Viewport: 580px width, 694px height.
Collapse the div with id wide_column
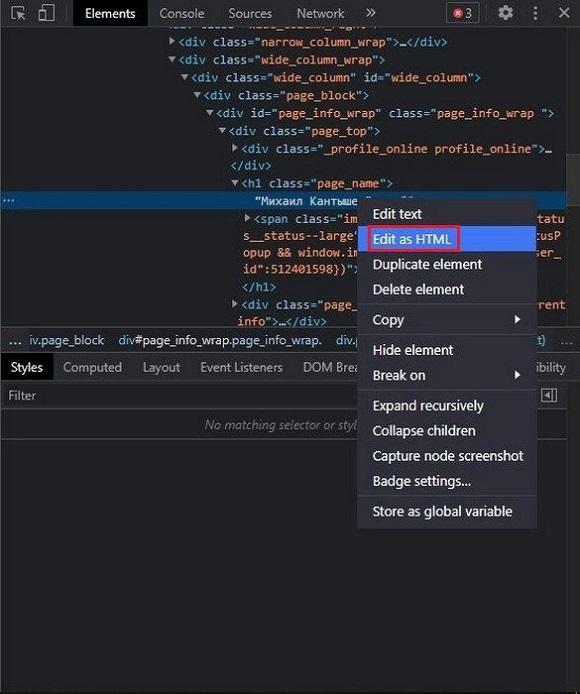tap(185, 77)
